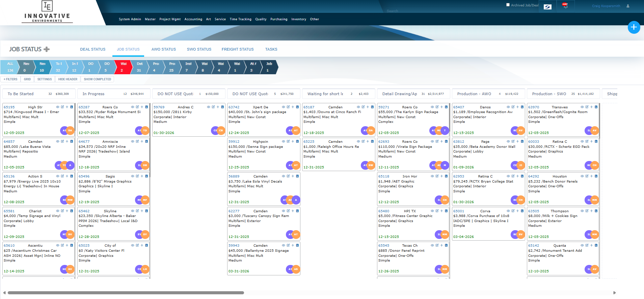This screenshot has width=644, height=299.
Task: Edit job 64857 Camden card
Action: pos(62,141)
